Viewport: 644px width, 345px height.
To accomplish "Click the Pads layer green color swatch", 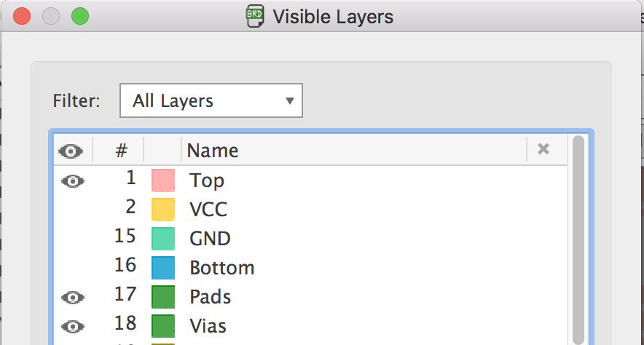I will 163,297.
